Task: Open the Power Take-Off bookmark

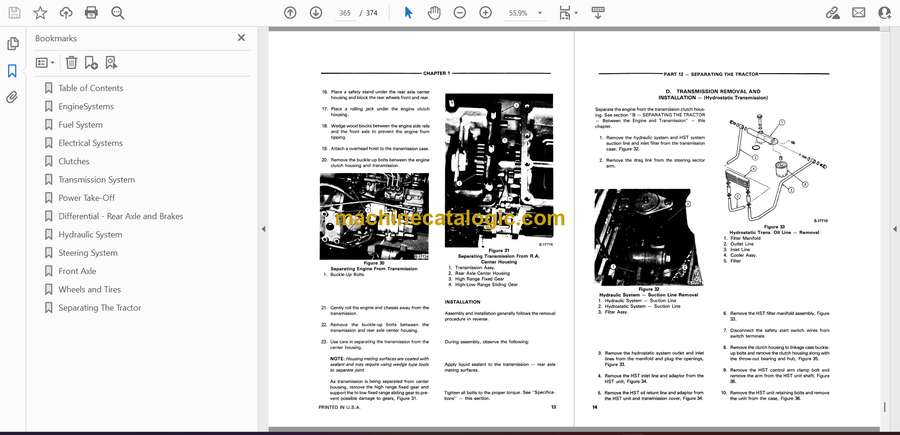Action: [x=86, y=197]
